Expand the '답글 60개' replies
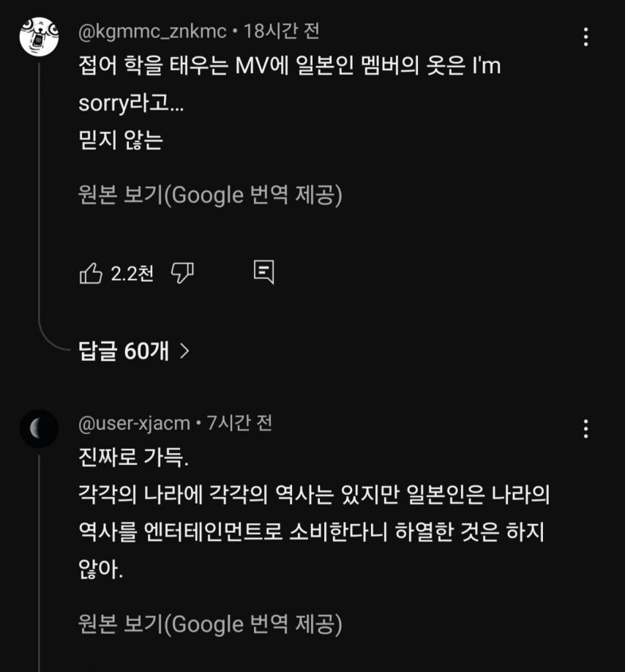Viewport: 625px width, 672px height. click(x=124, y=351)
